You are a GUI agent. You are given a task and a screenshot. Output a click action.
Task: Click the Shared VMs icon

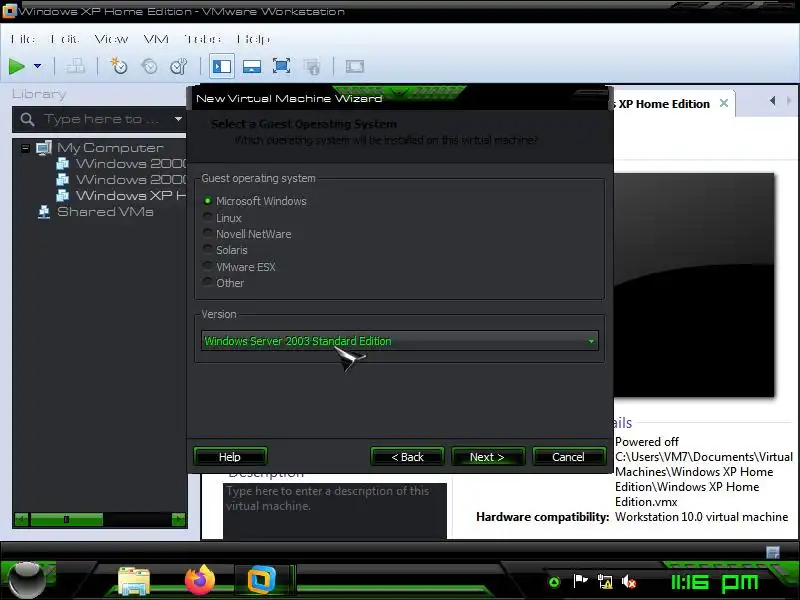coord(44,212)
